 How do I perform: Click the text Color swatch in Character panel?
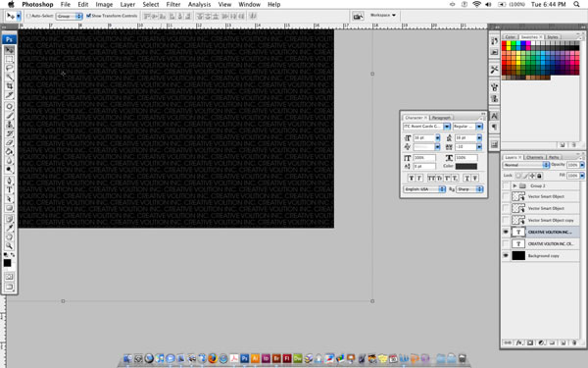466,166
